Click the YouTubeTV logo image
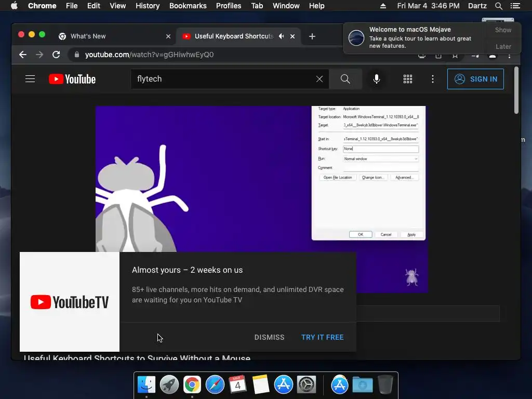The image size is (532, 399). [70, 302]
